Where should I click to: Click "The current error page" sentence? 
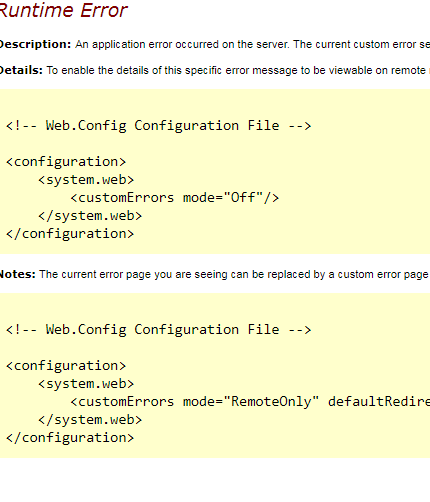234,274
